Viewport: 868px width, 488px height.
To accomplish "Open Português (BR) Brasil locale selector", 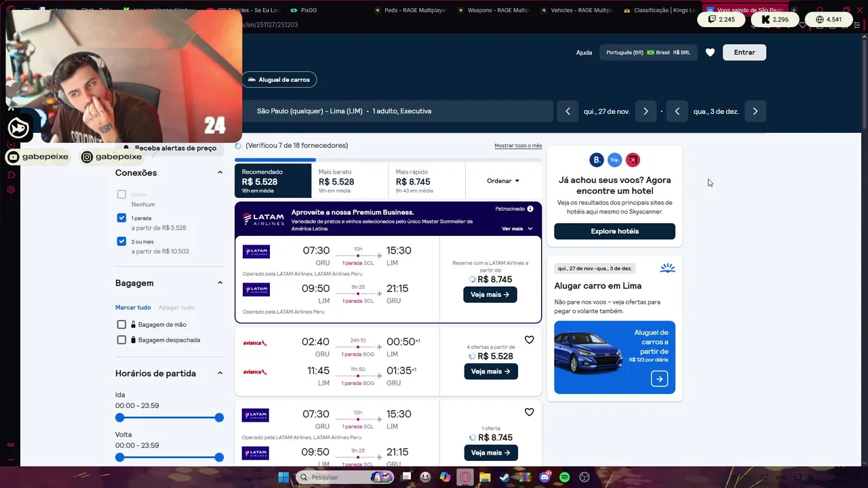I will [x=648, y=52].
